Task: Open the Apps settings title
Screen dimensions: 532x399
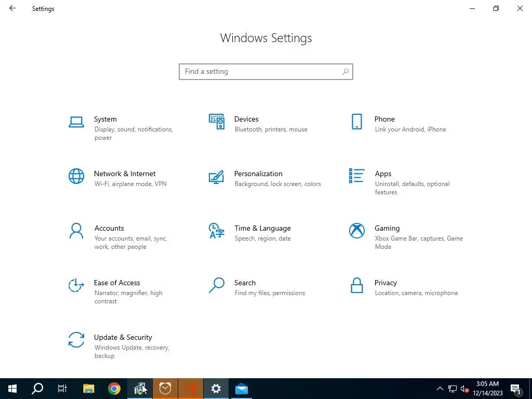Action: [383, 174]
